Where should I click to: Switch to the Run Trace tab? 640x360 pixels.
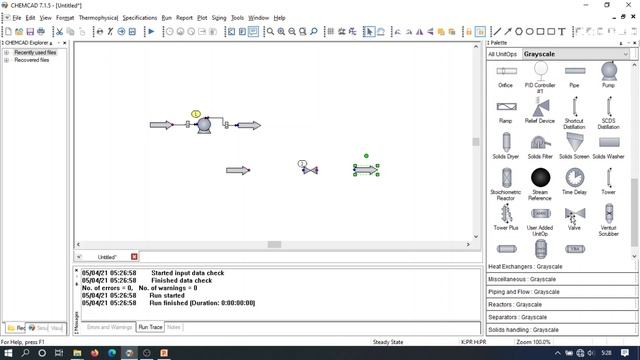[x=150, y=327]
